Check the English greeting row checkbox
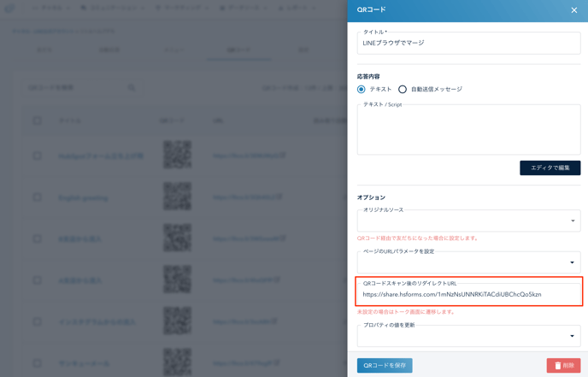 point(37,197)
